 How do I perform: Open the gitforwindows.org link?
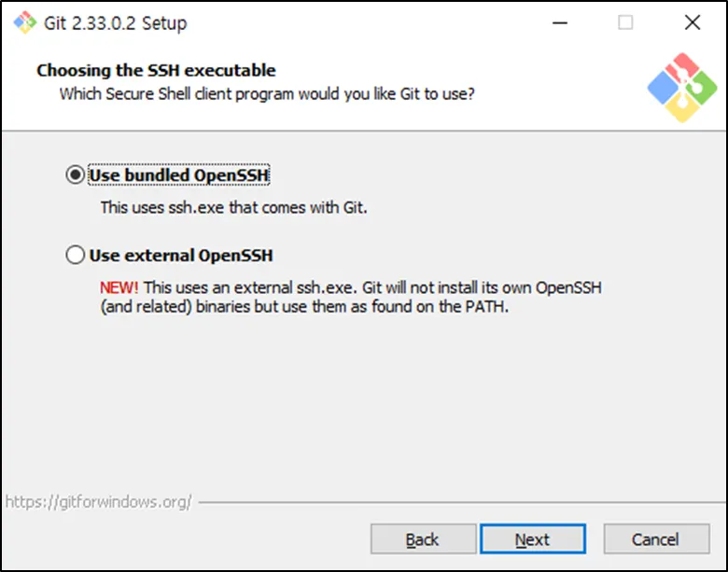click(98, 501)
